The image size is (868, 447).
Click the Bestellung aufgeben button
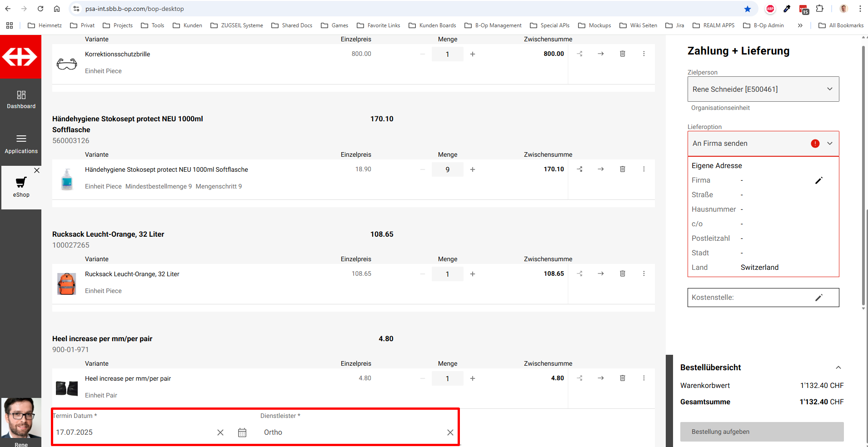pyautogui.click(x=762, y=432)
